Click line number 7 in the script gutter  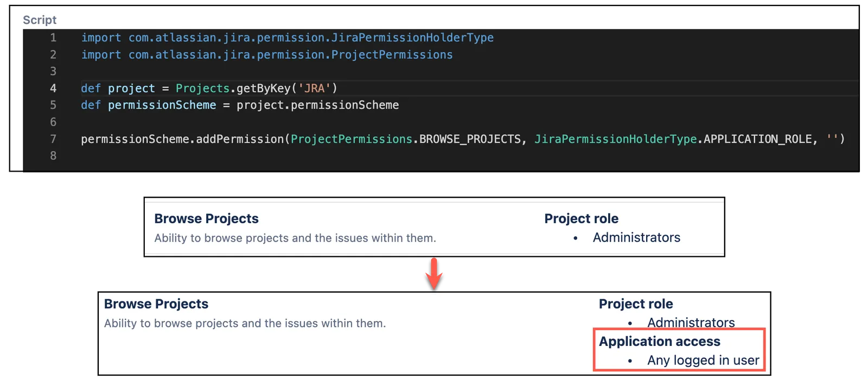click(x=53, y=139)
